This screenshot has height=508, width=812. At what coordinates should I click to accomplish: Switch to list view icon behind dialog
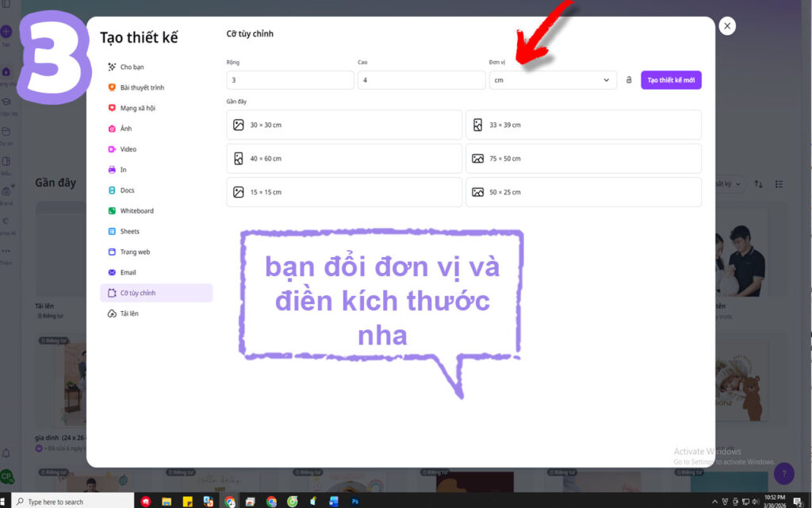click(779, 184)
